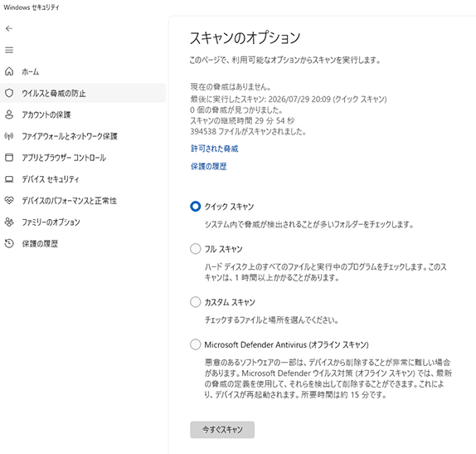Open the hamburger navigation menu

click(x=9, y=50)
